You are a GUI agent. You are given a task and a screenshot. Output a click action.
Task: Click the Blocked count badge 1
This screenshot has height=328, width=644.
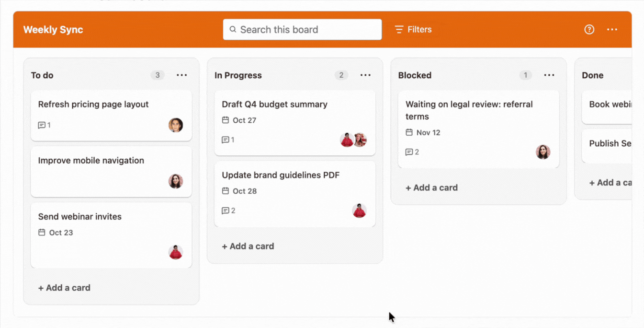525,75
